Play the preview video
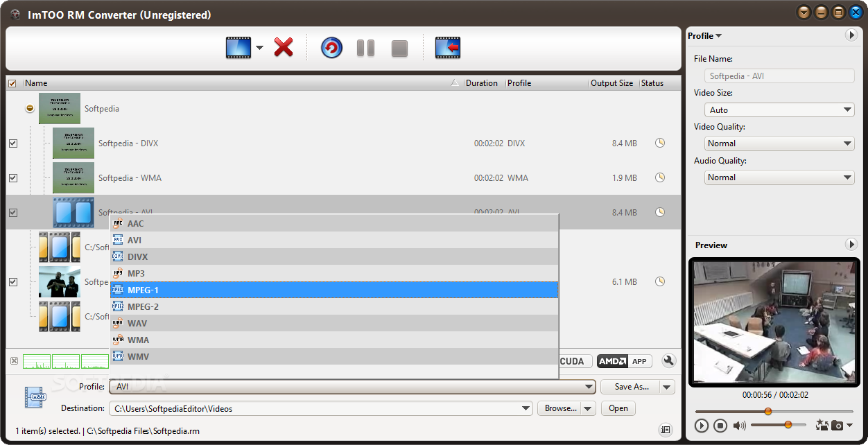The height and width of the screenshot is (445, 868). [702, 426]
